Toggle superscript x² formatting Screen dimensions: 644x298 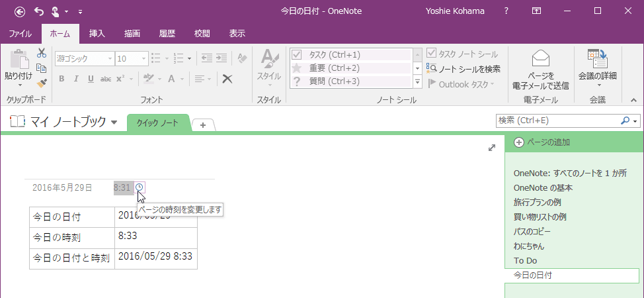tap(120, 79)
